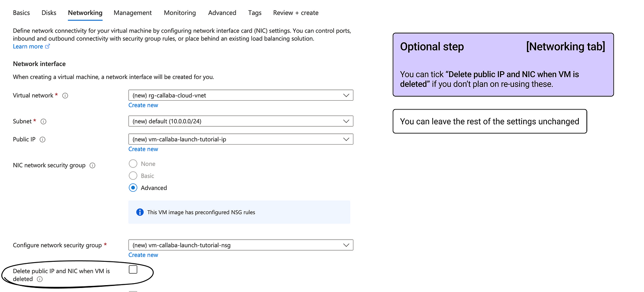Select the Basic security group option
The height and width of the screenshot is (292, 644).
133,176
